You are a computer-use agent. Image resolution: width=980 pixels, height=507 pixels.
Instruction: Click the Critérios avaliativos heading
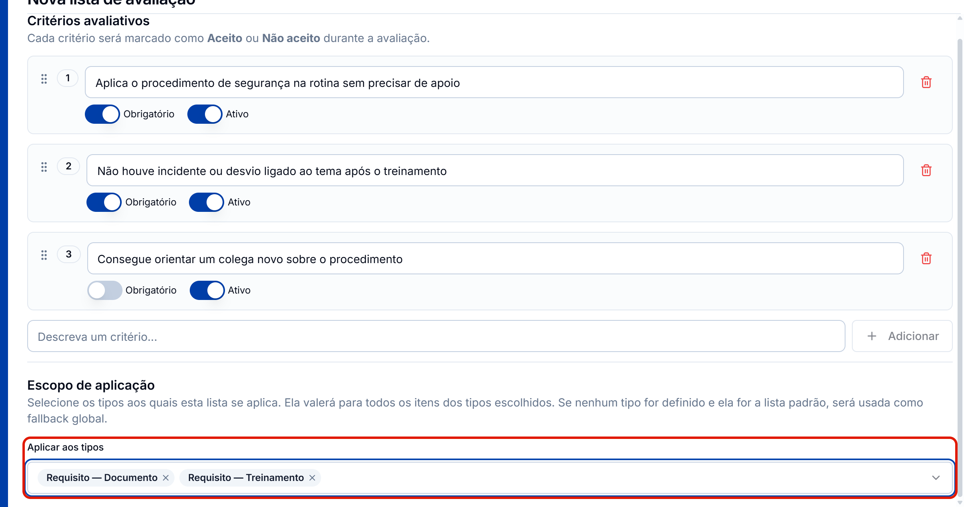pos(88,21)
